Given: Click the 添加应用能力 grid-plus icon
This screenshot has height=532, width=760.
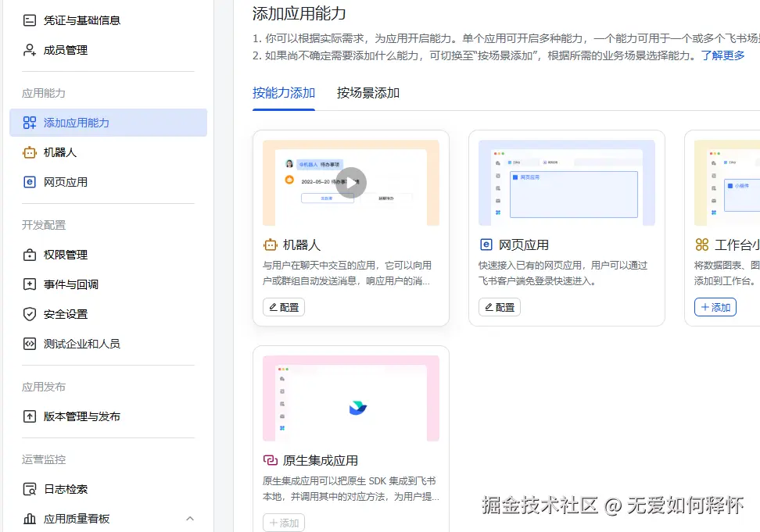Looking at the screenshot, I should 30,123.
